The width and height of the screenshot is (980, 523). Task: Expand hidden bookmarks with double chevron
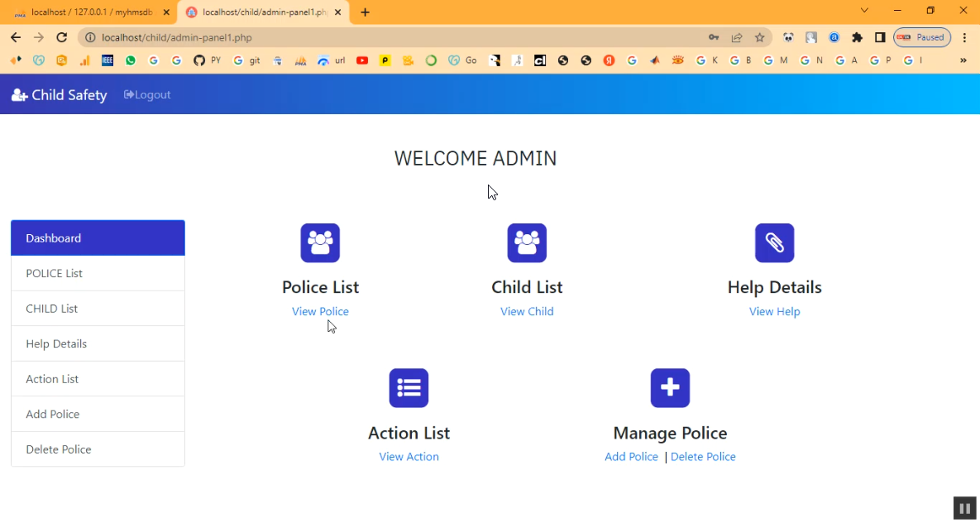point(963,60)
